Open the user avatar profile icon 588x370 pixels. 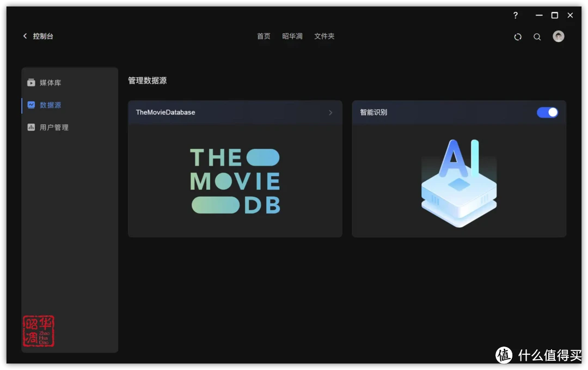(559, 37)
